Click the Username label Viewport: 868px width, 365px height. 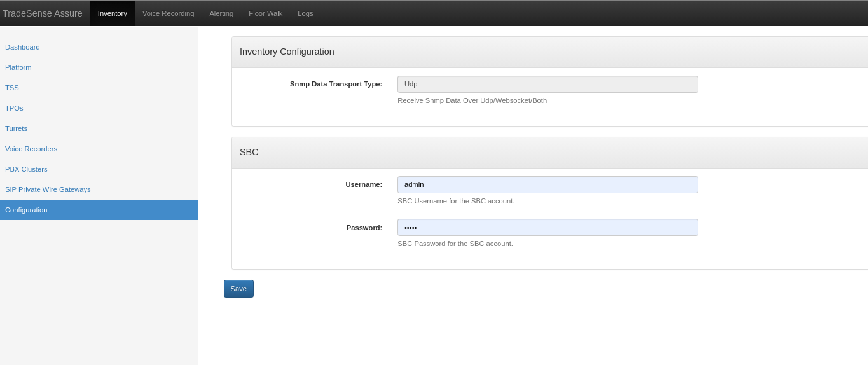tap(364, 184)
